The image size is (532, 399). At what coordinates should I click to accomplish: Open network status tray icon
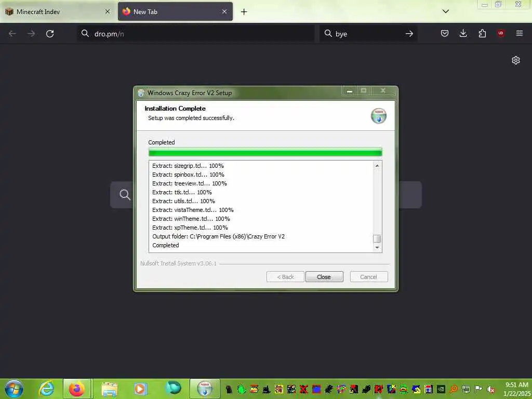tap(466, 389)
